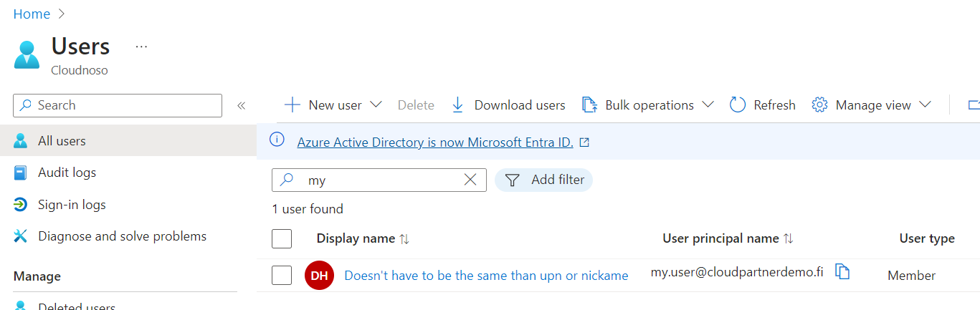Clear the search filter with X icon
Screen dimensions: 980x310
(x=470, y=180)
